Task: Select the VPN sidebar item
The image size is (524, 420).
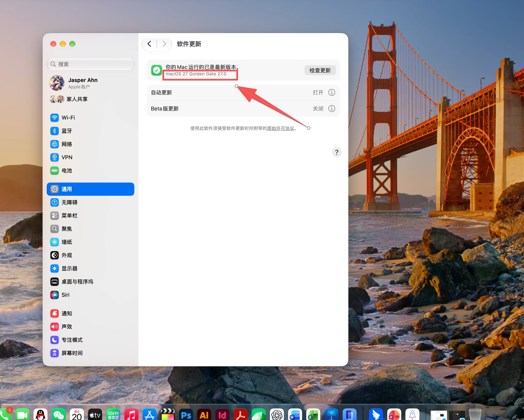Action: point(90,157)
